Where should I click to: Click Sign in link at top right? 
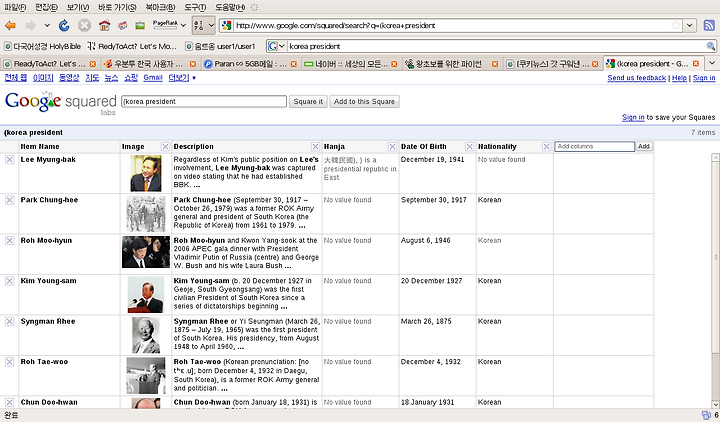click(704, 78)
